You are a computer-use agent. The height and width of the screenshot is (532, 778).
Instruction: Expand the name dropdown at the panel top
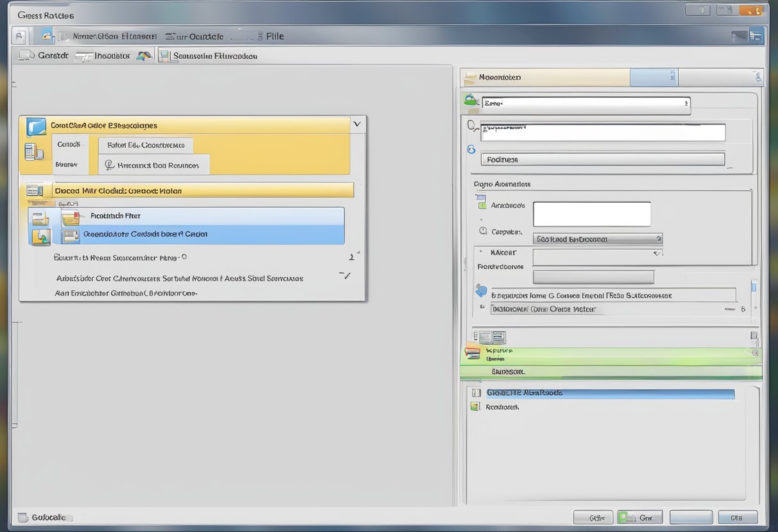[x=686, y=105]
